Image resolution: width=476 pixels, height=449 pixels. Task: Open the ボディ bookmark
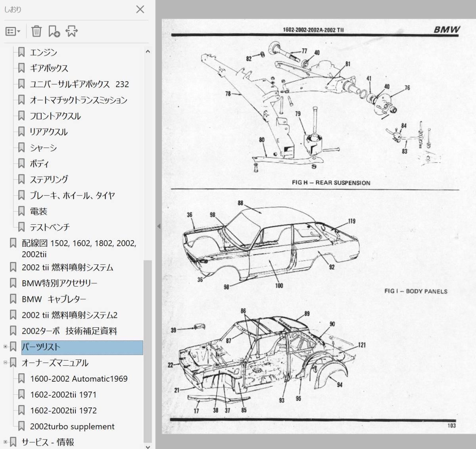[39, 163]
